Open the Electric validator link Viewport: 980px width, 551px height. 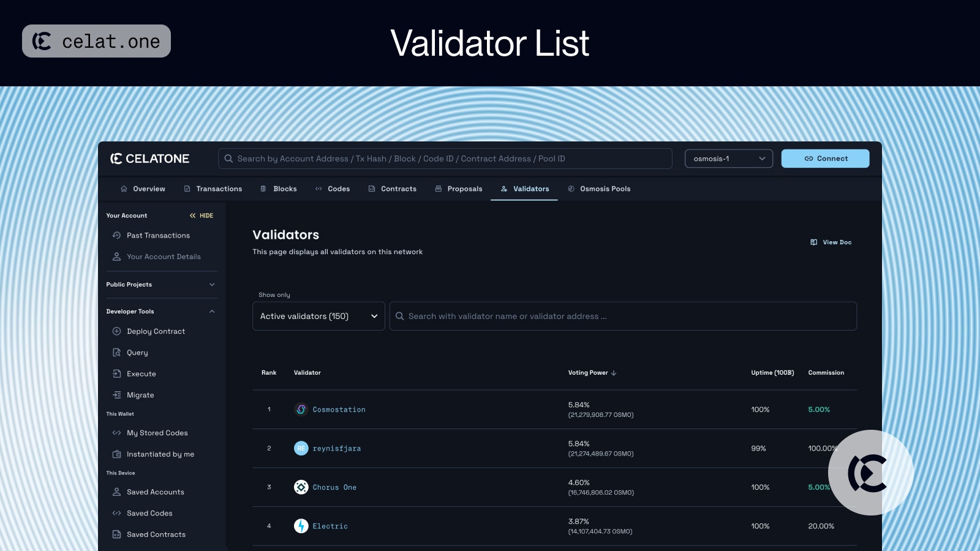pyautogui.click(x=330, y=526)
